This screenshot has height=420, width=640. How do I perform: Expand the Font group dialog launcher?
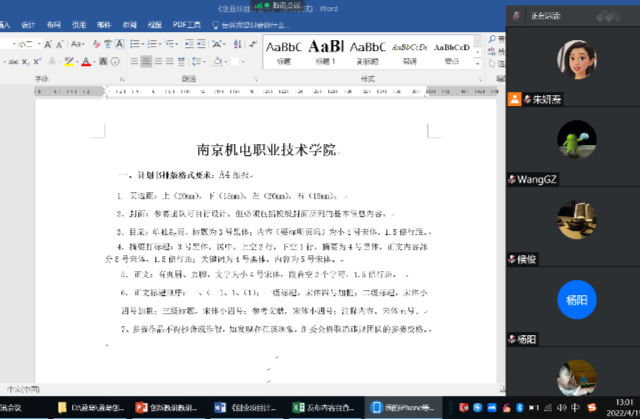122,77
